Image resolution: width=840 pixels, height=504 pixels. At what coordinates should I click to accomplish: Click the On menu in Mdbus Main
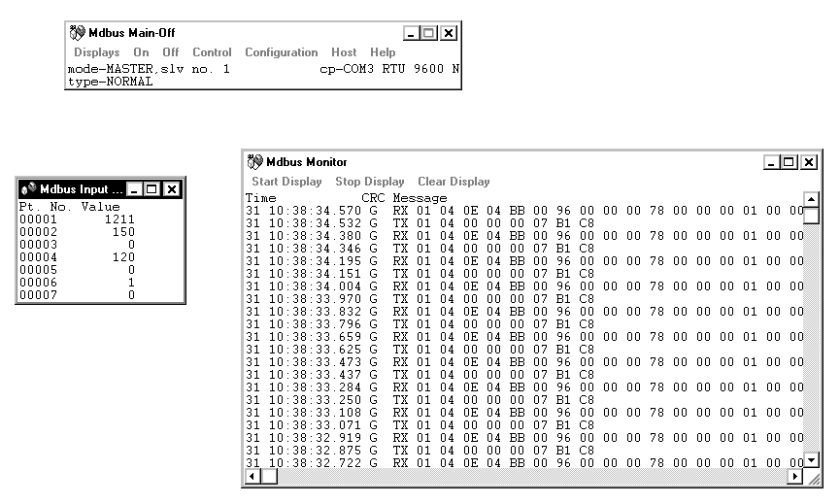coord(141,52)
